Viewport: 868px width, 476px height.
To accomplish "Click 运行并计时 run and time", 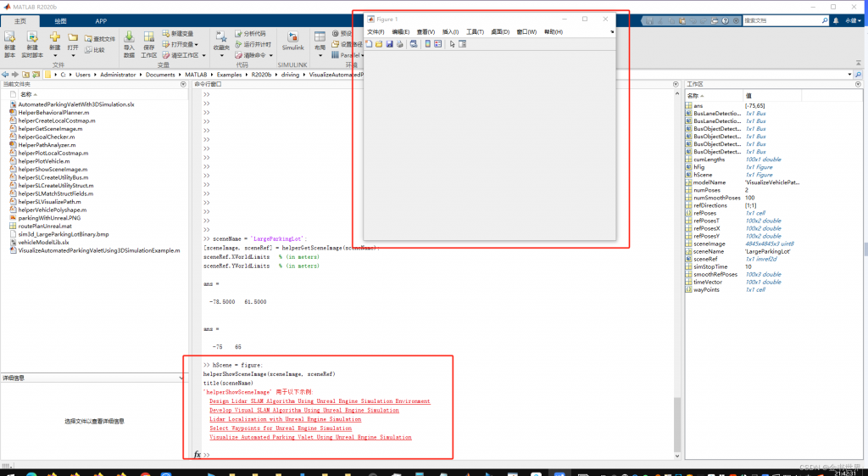I will point(253,44).
